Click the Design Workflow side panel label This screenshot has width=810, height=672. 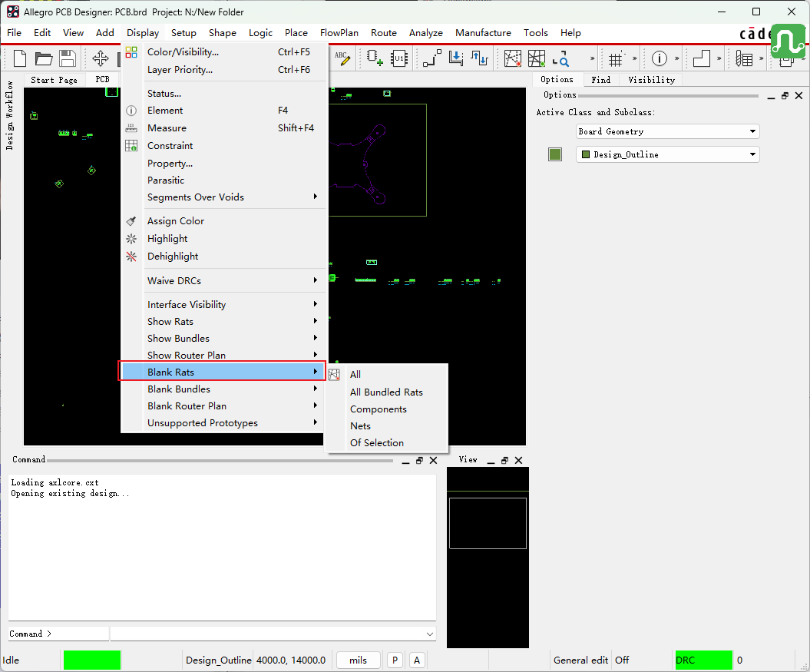[9, 115]
